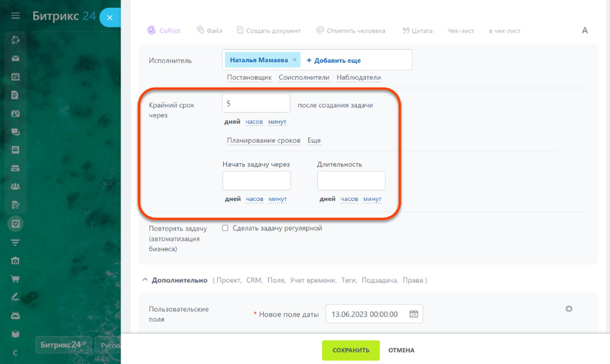Click the calendar icon in date field
Image resolution: width=610 pixels, height=364 pixels.
(414, 314)
